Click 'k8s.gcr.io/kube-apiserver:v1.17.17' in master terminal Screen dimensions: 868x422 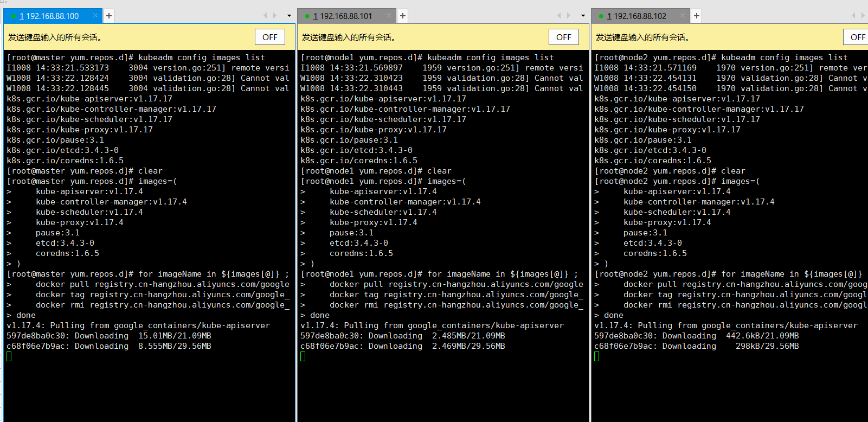(89, 99)
